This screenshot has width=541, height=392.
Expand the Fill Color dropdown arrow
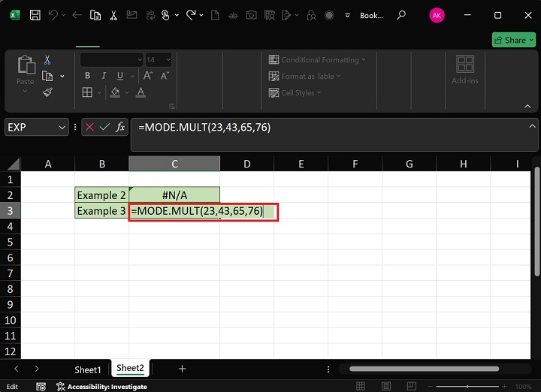click(x=127, y=92)
